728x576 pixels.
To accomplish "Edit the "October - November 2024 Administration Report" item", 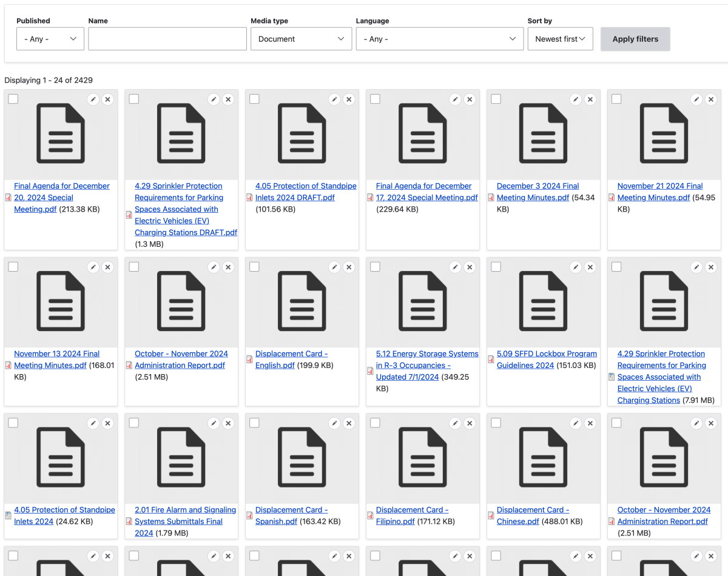I will point(214,267).
